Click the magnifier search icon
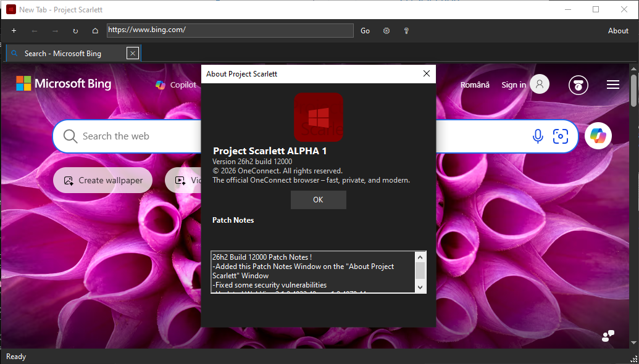Viewport: 639px width, 364px height. pos(70,136)
